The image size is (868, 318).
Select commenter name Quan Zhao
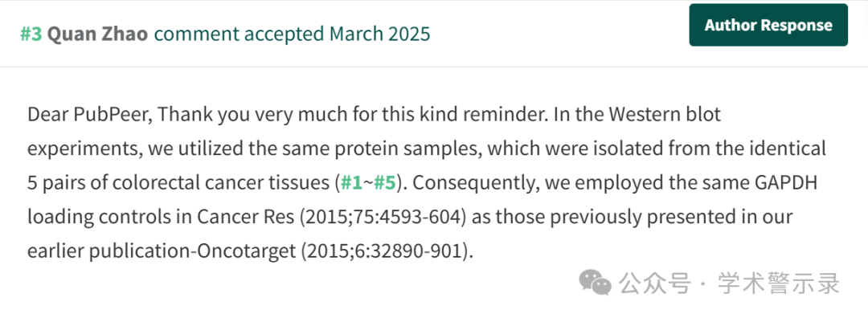point(97,35)
